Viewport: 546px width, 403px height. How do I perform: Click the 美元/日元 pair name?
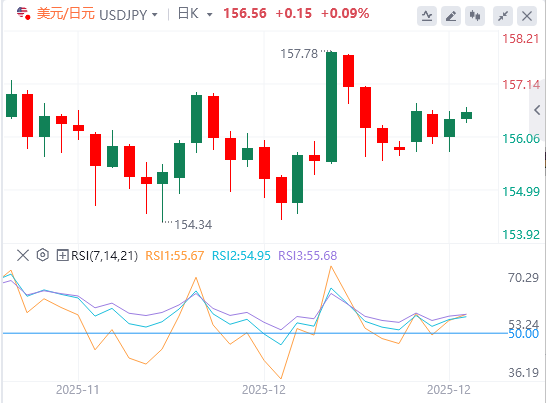pyautogui.click(x=65, y=14)
